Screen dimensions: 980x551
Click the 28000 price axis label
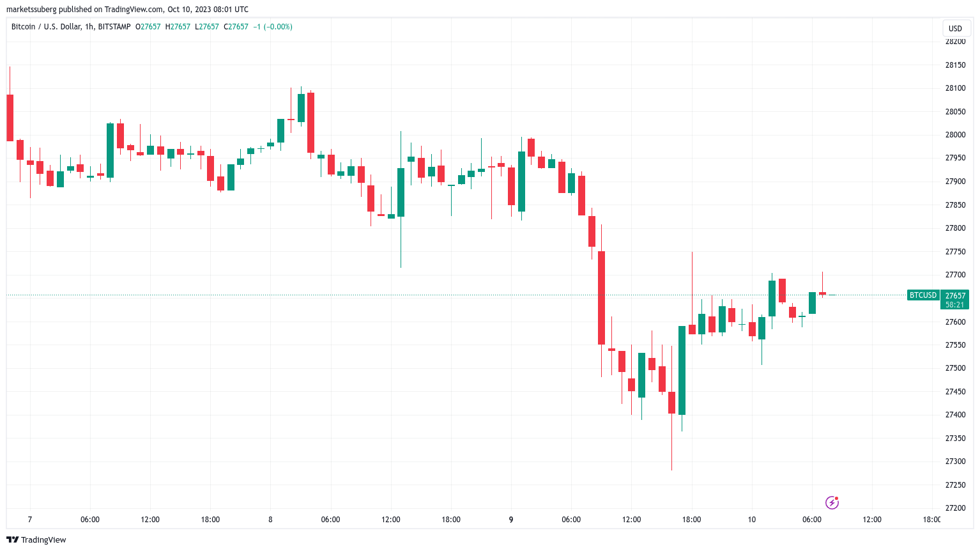(955, 135)
